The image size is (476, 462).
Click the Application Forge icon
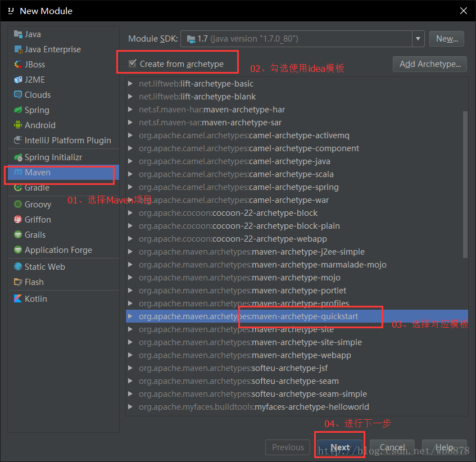click(18, 250)
